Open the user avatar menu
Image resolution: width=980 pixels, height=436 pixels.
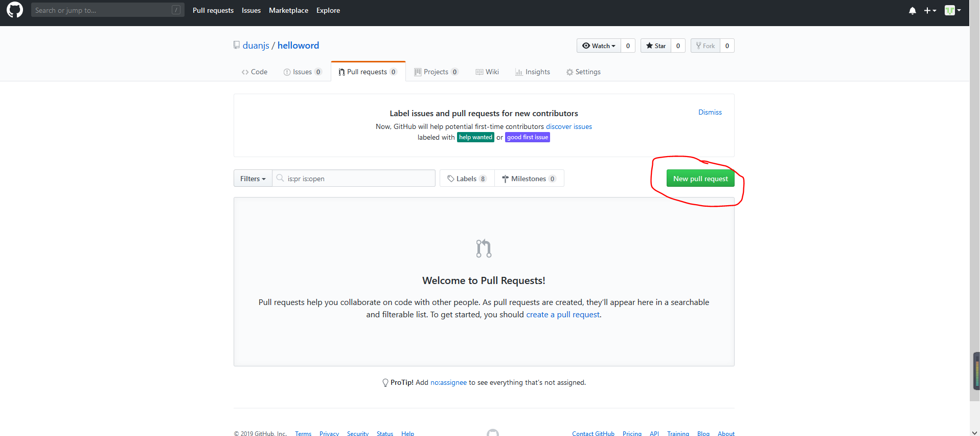pyautogui.click(x=952, y=10)
